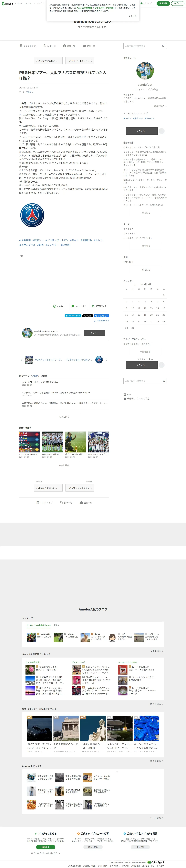Click the magnifier icon in top search box
Image resolution: width=186 pixels, height=868 pixels.
(x=163, y=46)
